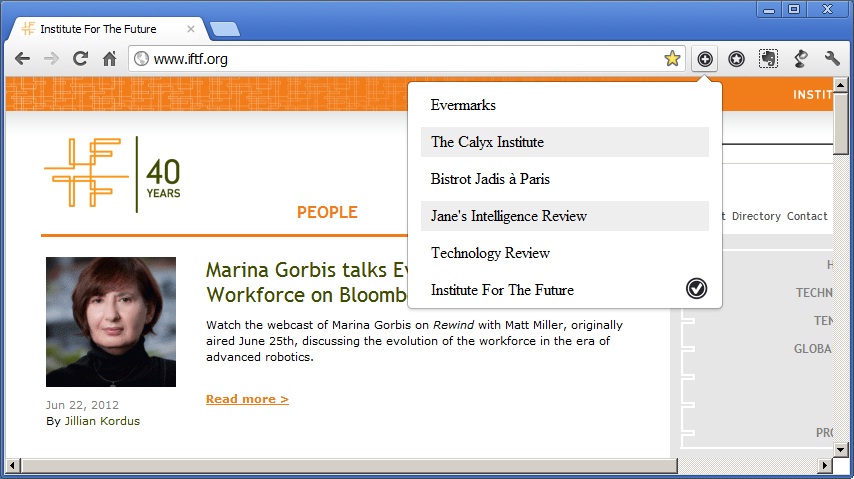The height and width of the screenshot is (479, 854).
Task: Choose Jane's Intelligence Review bookmark
Action: coord(565,216)
